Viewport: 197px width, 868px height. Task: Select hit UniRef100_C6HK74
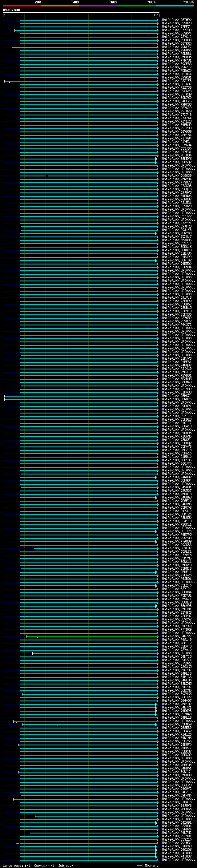pos(177,396)
